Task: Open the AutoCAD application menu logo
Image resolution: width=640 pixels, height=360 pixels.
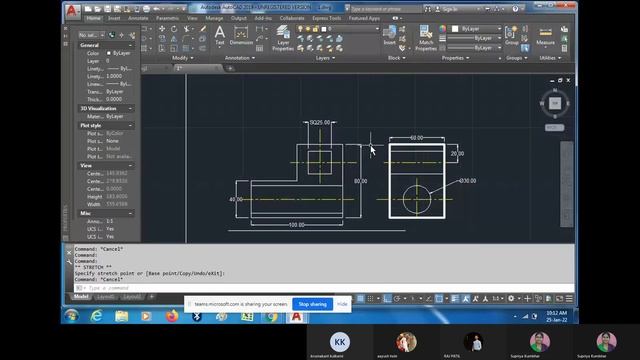Action: pyautogui.click(x=72, y=11)
